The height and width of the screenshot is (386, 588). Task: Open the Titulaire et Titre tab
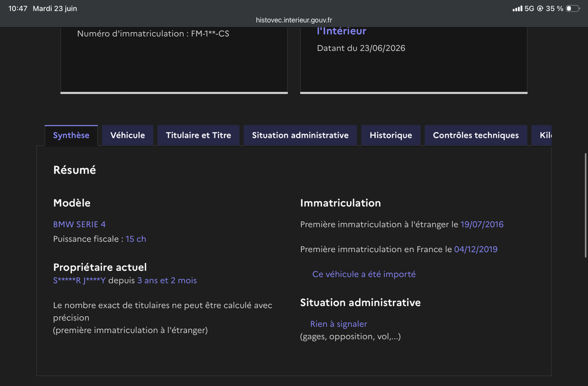point(198,135)
